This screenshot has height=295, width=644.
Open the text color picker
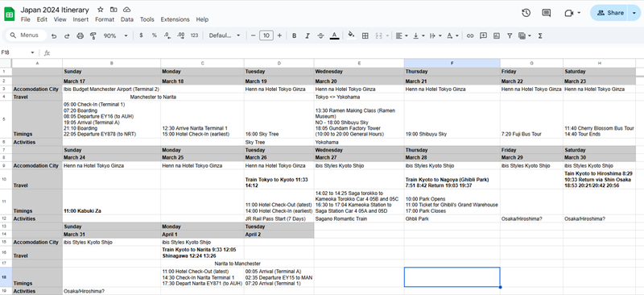point(334,35)
